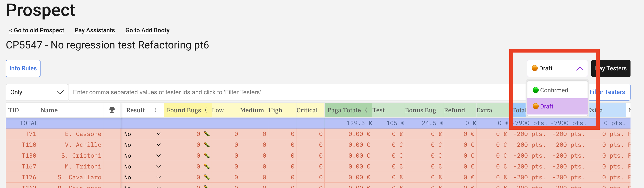The height and width of the screenshot is (188, 644).
Task: Click the trophy column header icon
Action: point(112,110)
